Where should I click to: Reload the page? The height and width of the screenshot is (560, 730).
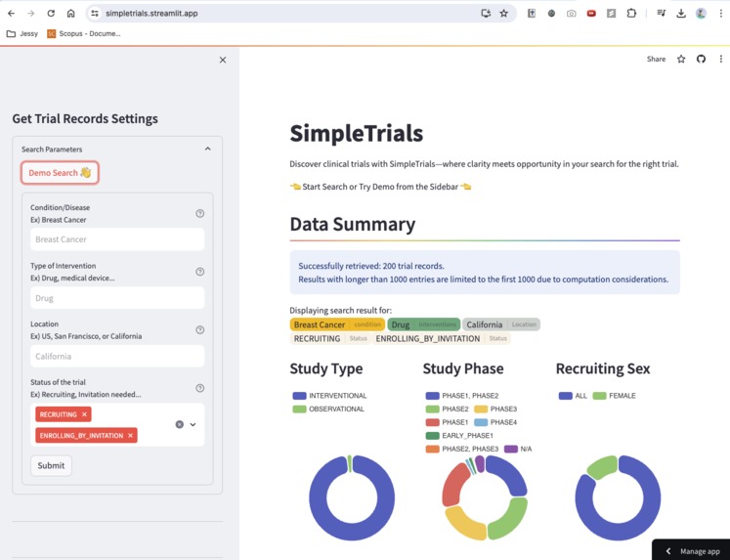[51, 14]
